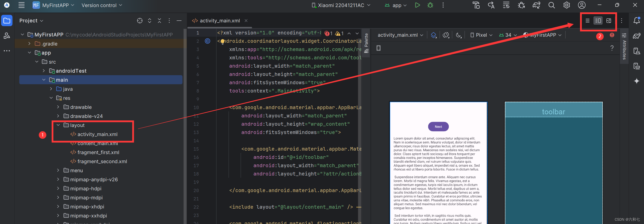Jump to next highlighted error arrow
Viewport: 644px width, 224px height.
pyautogui.click(x=357, y=33)
